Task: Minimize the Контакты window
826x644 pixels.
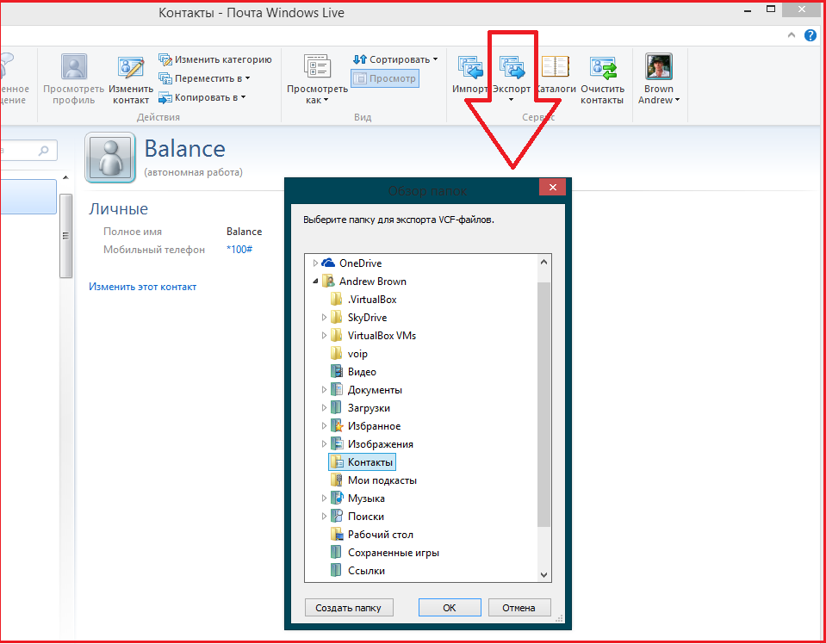Action: (x=748, y=10)
